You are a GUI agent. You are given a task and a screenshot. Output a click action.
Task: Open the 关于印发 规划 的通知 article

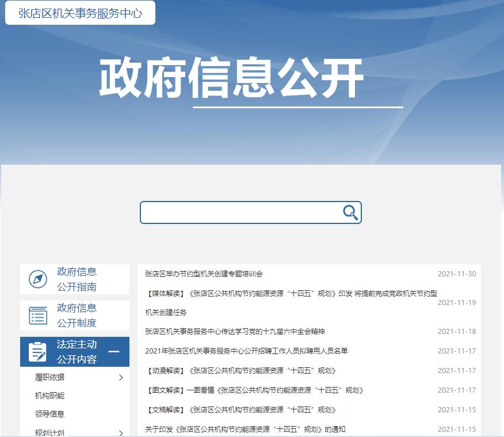coord(245,430)
